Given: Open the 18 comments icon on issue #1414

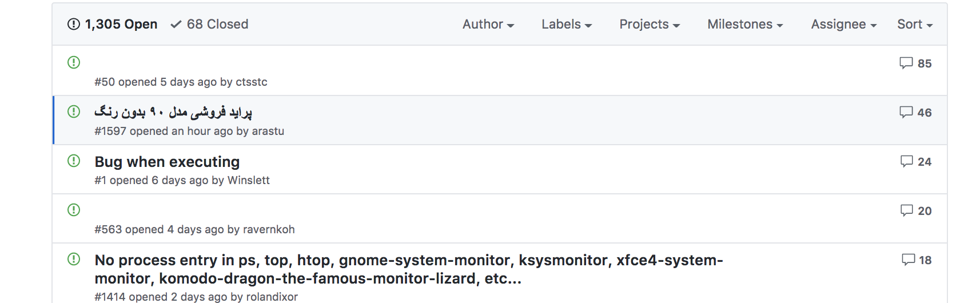Looking at the screenshot, I should (x=908, y=260).
